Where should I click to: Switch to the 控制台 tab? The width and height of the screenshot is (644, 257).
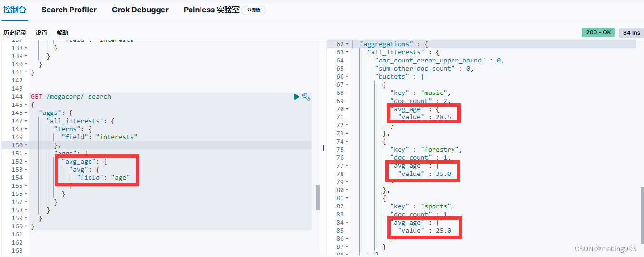(15, 10)
